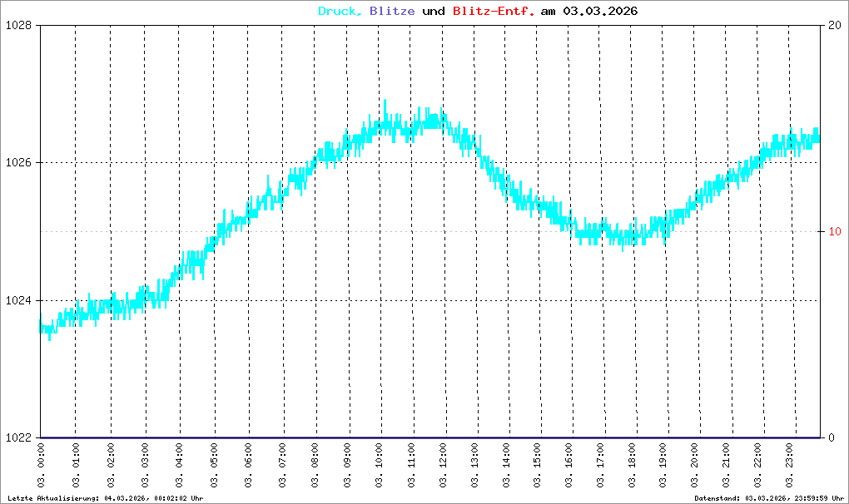The width and height of the screenshot is (849, 504).
Task: Click the left axis value 1024
Action: 19,301
